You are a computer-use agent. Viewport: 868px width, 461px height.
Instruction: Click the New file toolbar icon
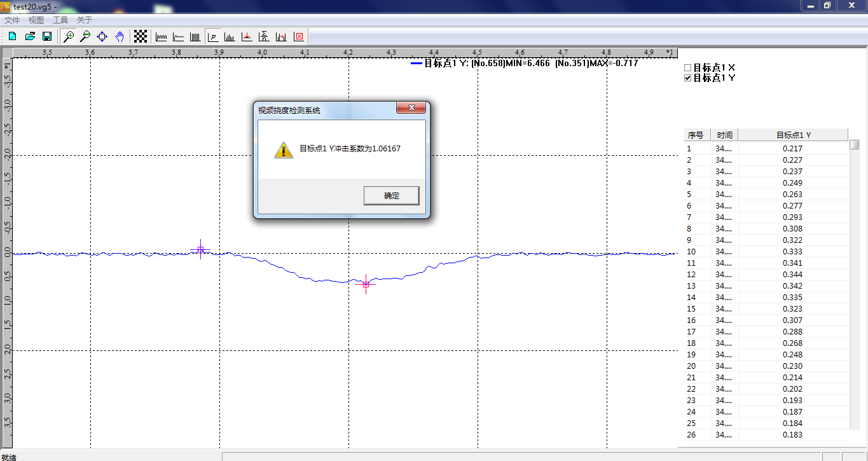[13, 36]
